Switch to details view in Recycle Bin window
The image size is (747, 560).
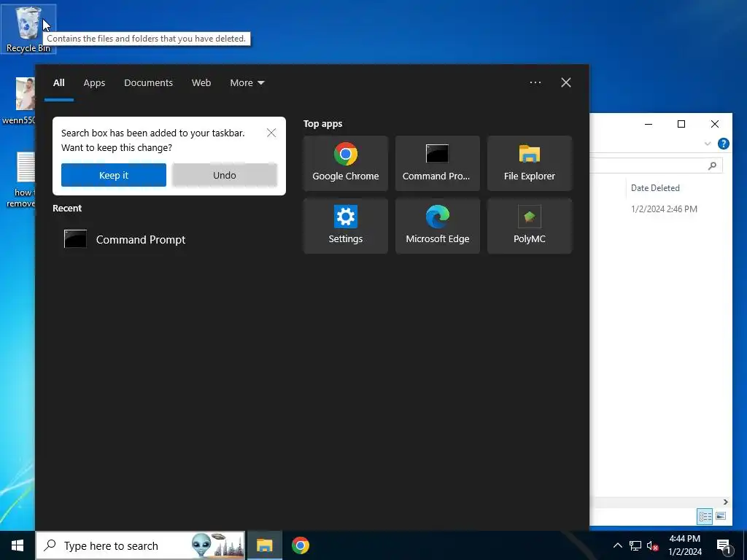[x=705, y=516]
